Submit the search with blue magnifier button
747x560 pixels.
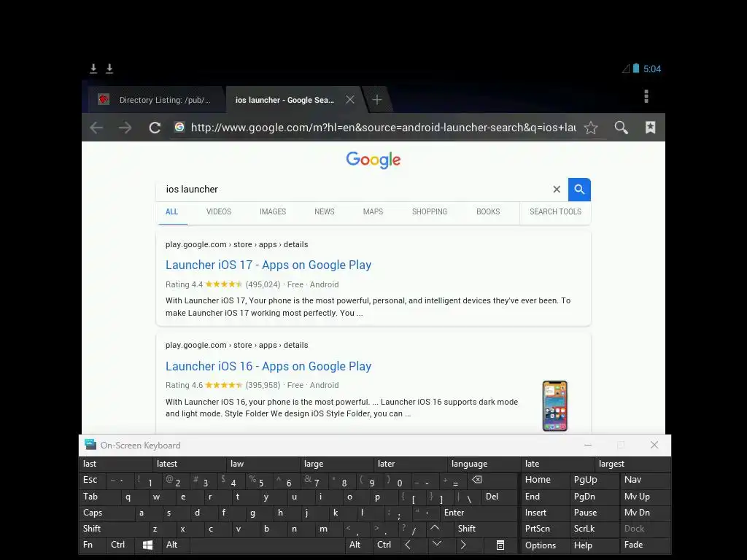point(579,190)
